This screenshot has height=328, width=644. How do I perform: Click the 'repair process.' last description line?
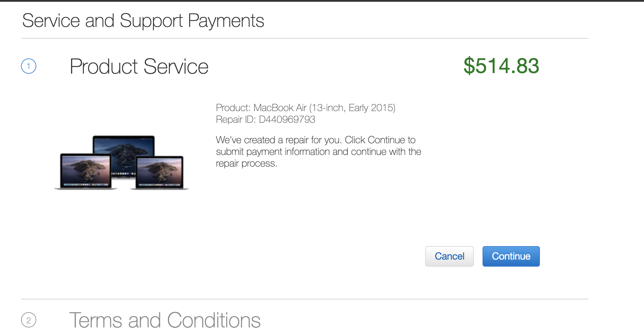[x=246, y=163]
